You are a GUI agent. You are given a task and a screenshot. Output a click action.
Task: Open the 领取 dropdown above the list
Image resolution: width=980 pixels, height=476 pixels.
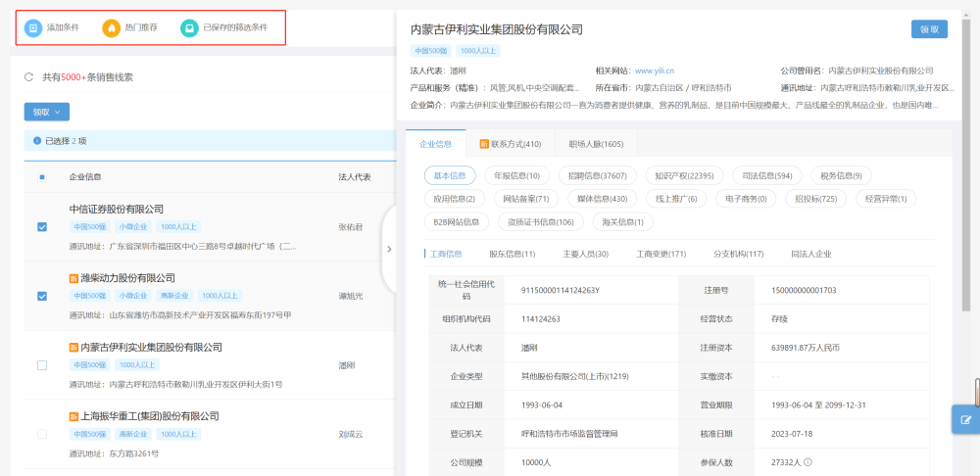(47, 112)
